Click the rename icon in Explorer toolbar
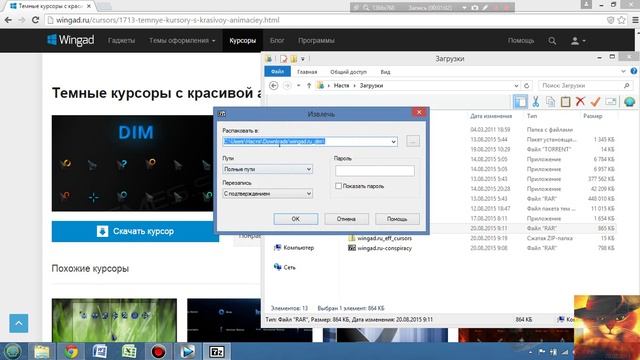 [611, 102]
